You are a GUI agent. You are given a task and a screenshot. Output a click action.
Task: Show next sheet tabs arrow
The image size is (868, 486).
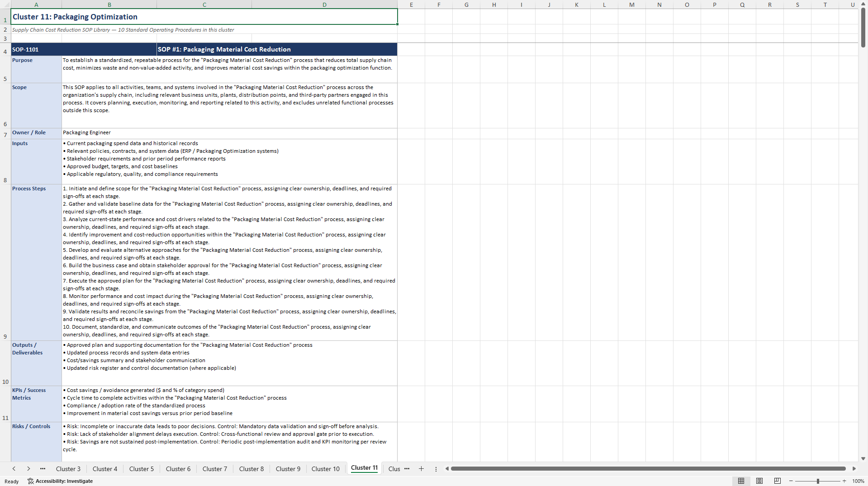[x=28, y=469]
